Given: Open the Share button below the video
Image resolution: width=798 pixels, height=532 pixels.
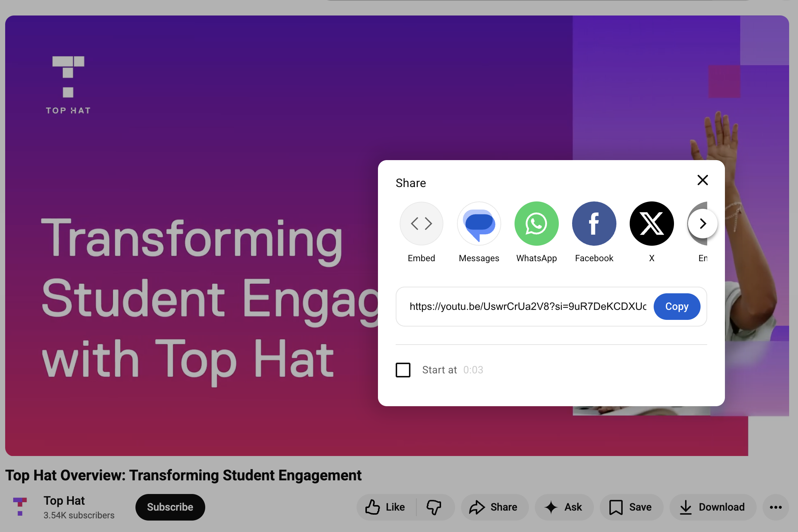Looking at the screenshot, I should pyautogui.click(x=494, y=507).
